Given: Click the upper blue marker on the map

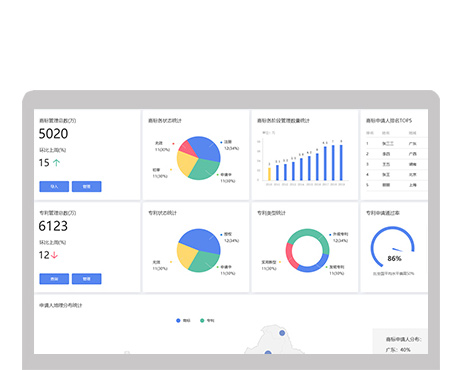Looking at the screenshot, I should pyautogui.click(x=282, y=333).
